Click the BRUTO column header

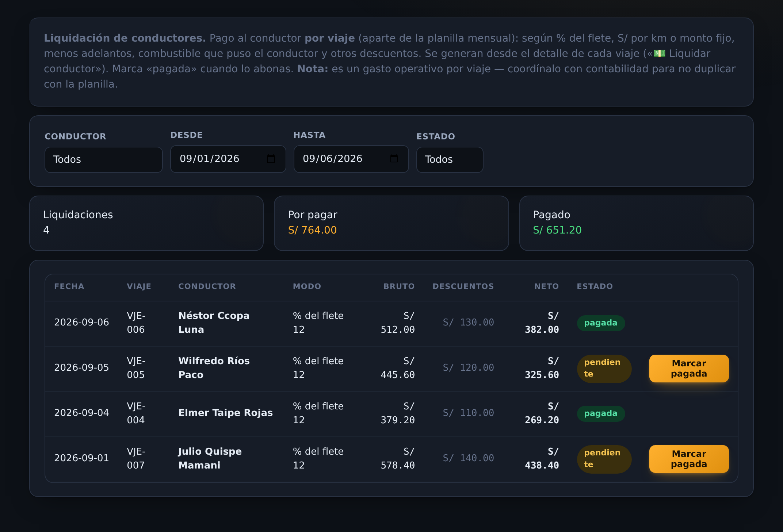(x=399, y=286)
